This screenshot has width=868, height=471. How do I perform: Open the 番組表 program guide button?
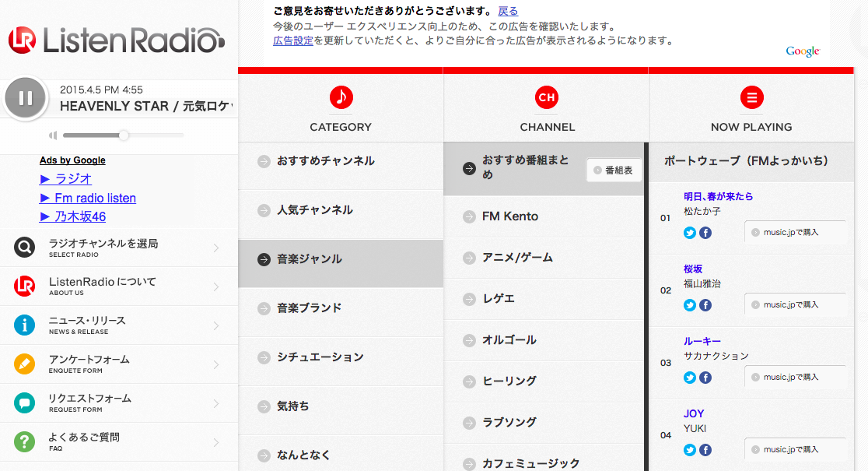coord(614,170)
